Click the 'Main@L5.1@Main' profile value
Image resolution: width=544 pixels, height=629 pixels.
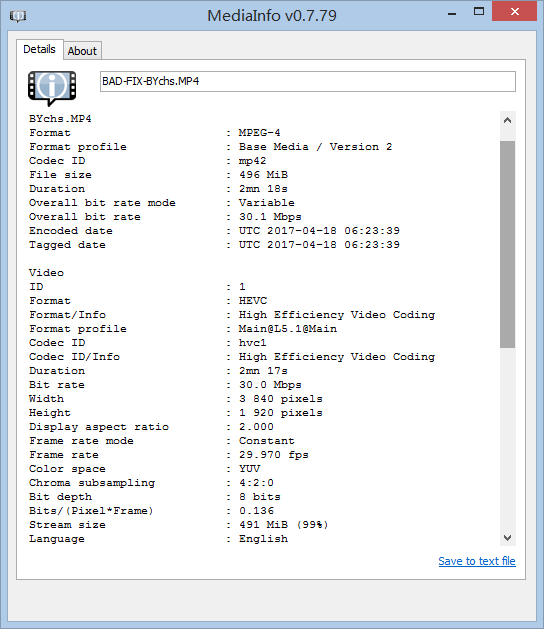[x=288, y=329]
